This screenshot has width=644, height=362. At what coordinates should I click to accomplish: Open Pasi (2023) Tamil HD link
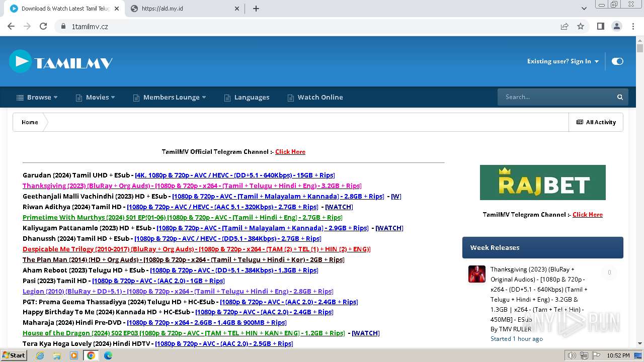(x=158, y=281)
